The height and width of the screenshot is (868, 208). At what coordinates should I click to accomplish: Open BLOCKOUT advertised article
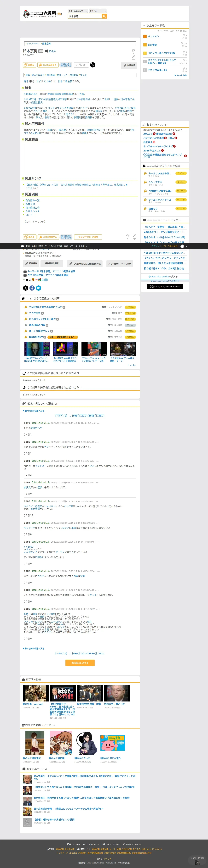36,337
